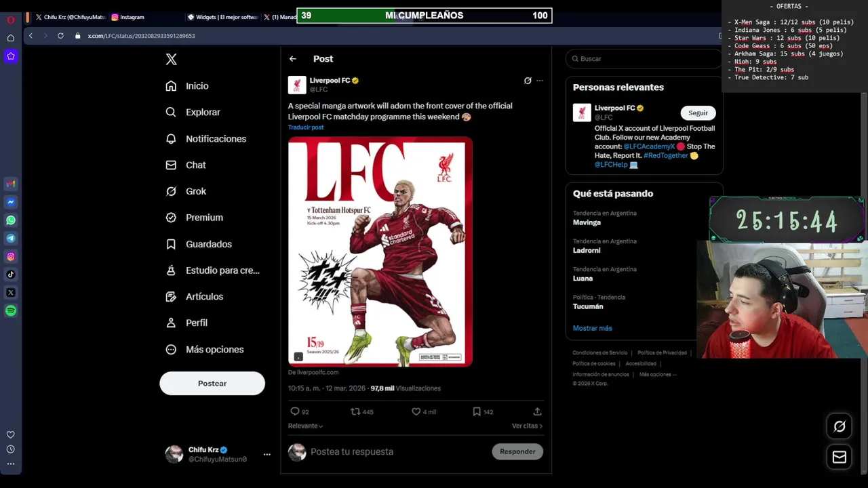Open Chat from the X sidebar
Viewport: 868px width, 488px height.
click(186, 165)
